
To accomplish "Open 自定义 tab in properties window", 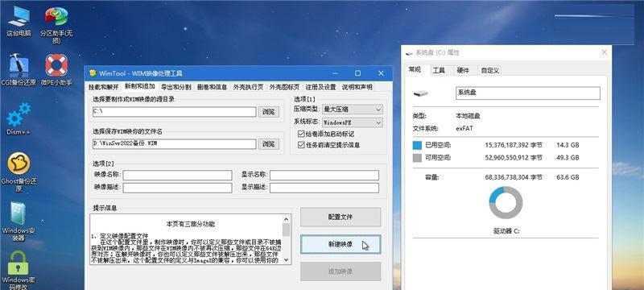I will point(490,71).
